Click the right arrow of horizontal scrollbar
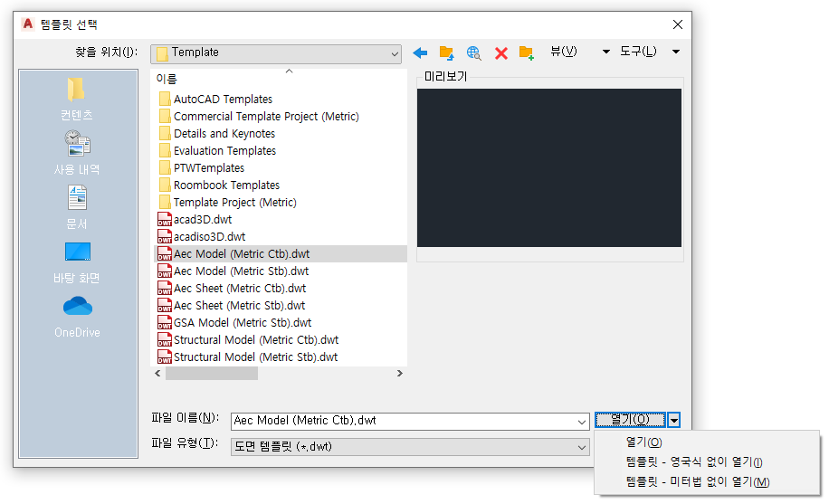829x504 pixels. (x=400, y=374)
